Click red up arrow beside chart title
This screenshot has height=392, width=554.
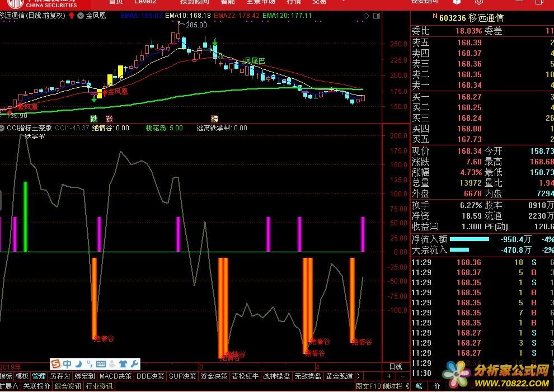coord(72,16)
